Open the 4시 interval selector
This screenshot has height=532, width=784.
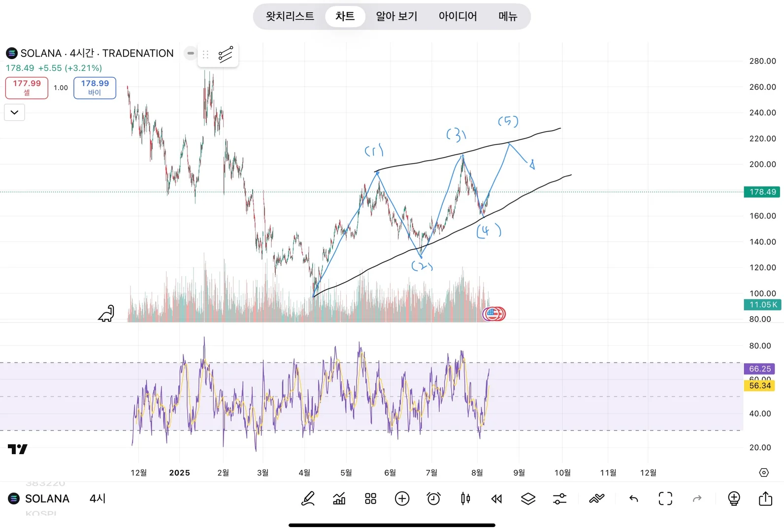(x=98, y=499)
